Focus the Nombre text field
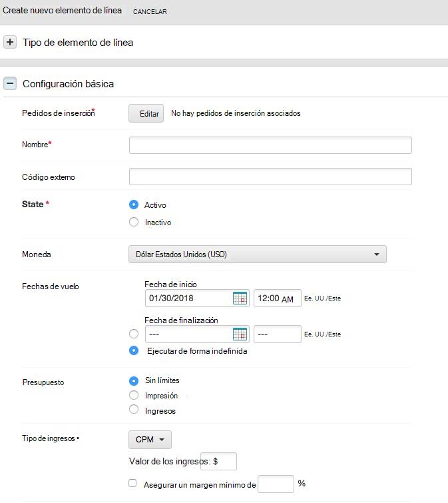Image resolution: width=448 pixels, height=503 pixels. tap(270, 145)
